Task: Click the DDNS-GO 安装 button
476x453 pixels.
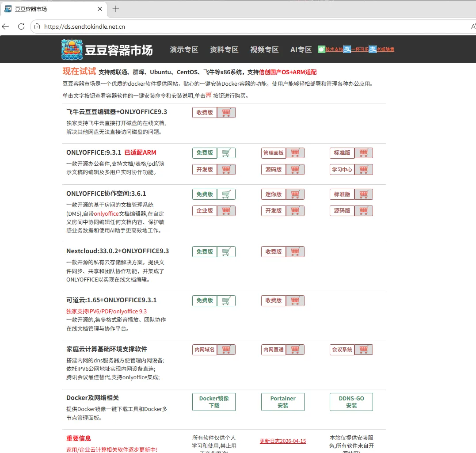Action: tap(351, 402)
